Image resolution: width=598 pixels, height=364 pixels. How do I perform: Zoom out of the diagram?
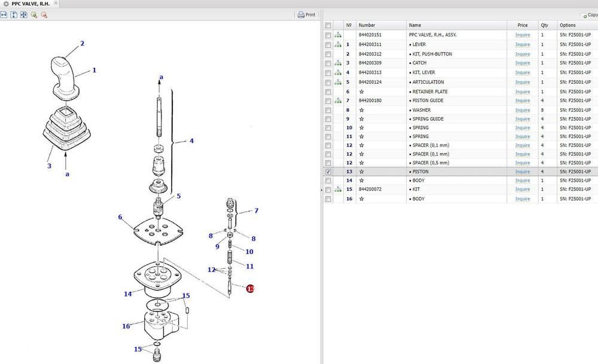click(44, 15)
